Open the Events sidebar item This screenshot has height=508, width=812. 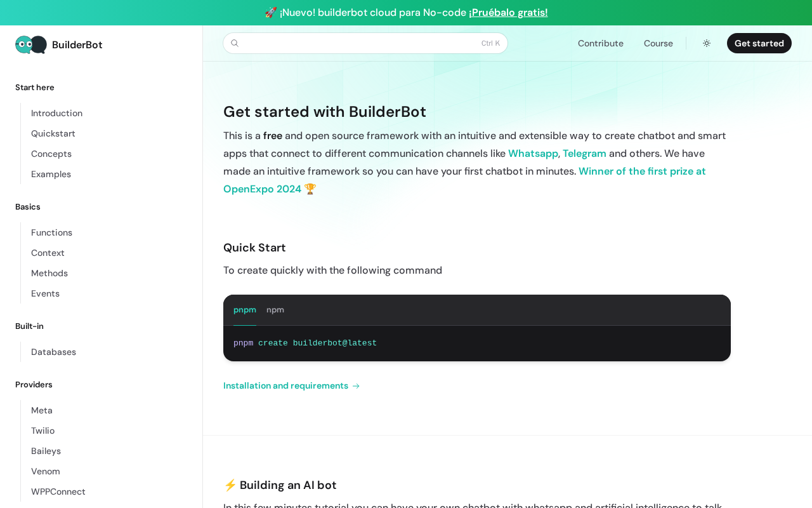pyautogui.click(x=45, y=293)
